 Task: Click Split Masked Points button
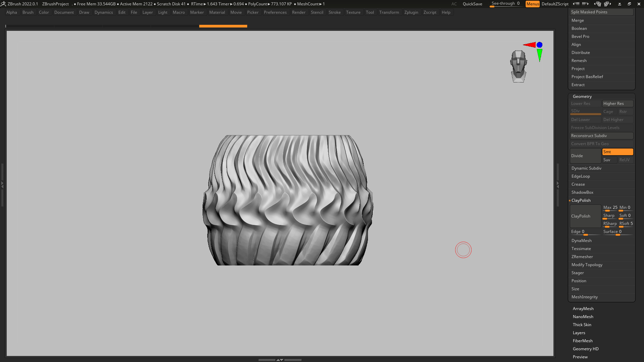tap(602, 12)
